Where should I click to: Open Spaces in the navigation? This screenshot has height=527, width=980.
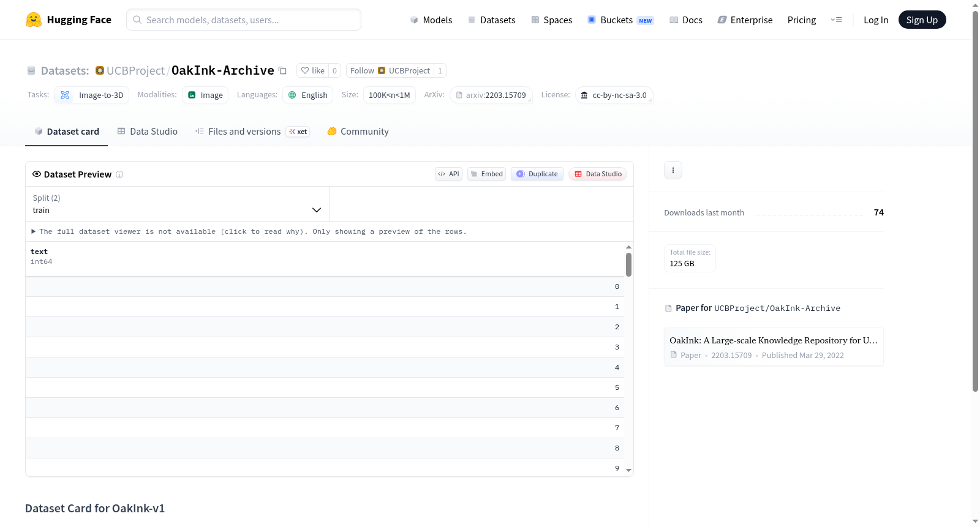(x=551, y=20)
